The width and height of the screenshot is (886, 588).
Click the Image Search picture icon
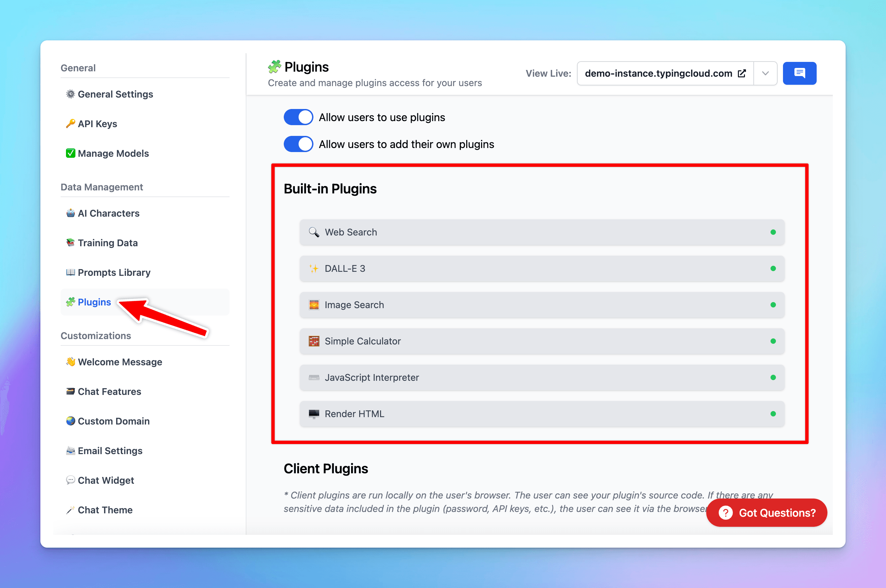[314, 305]
